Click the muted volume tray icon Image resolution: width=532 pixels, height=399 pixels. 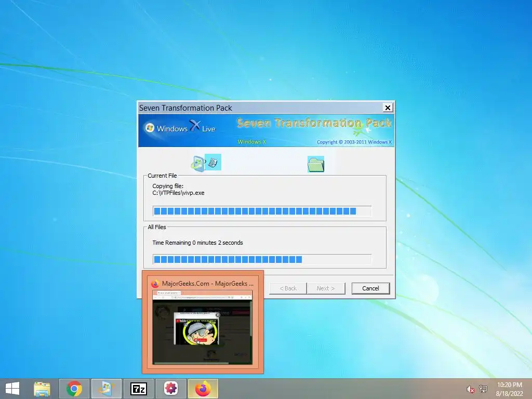point(470,389)
